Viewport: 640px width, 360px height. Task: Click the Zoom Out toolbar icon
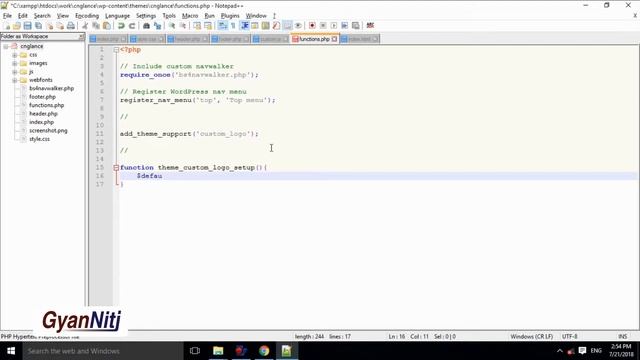coord(183,26)
